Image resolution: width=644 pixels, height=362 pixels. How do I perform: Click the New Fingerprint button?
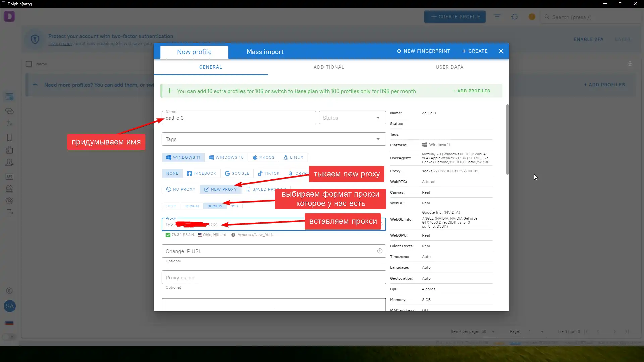(x=424, y=51)
